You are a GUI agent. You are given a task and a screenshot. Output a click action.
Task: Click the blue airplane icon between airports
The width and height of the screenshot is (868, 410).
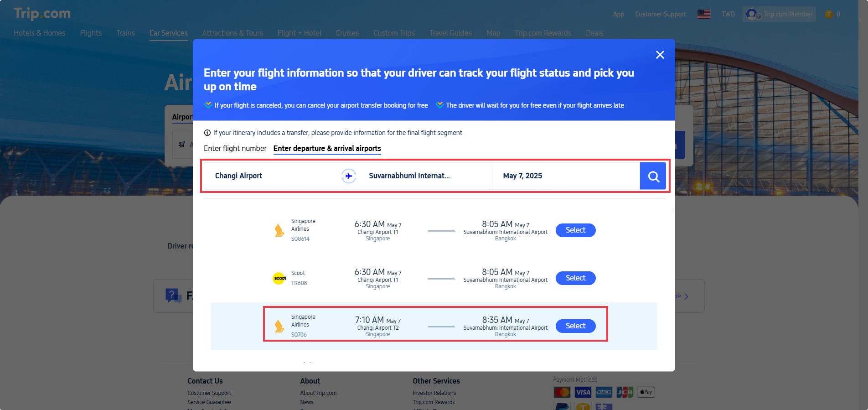(348, 175)
